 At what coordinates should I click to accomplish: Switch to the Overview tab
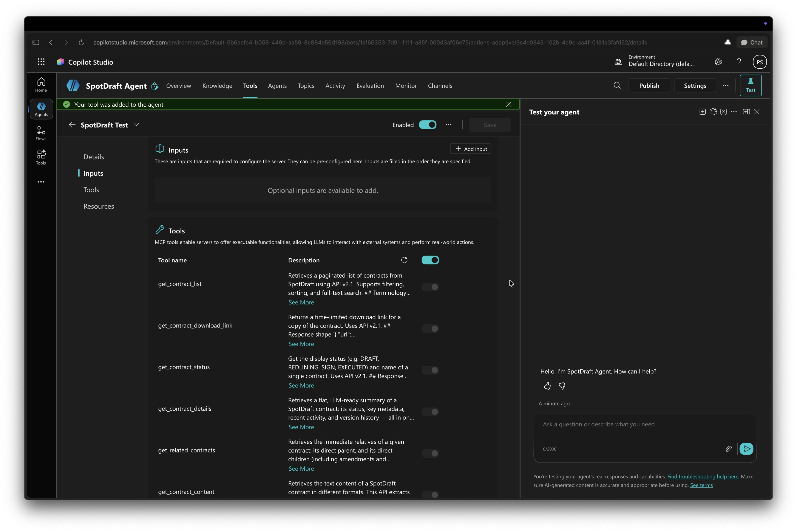179,86
